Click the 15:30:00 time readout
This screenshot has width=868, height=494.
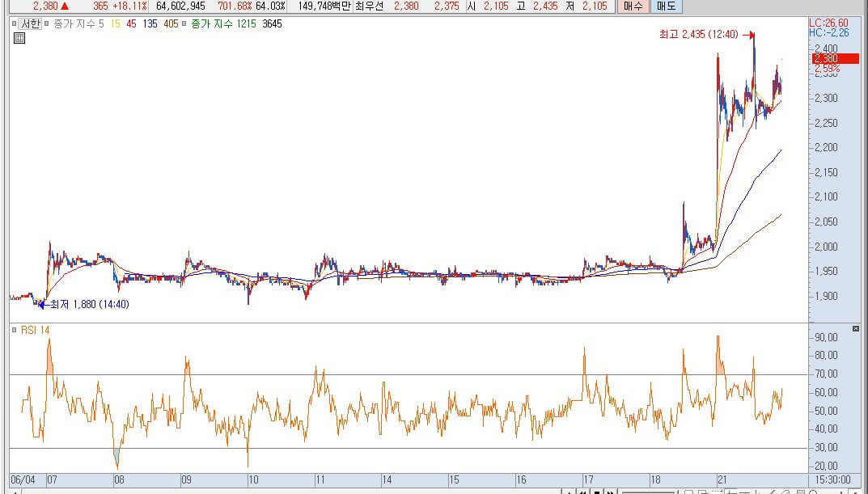pos(833,479)
